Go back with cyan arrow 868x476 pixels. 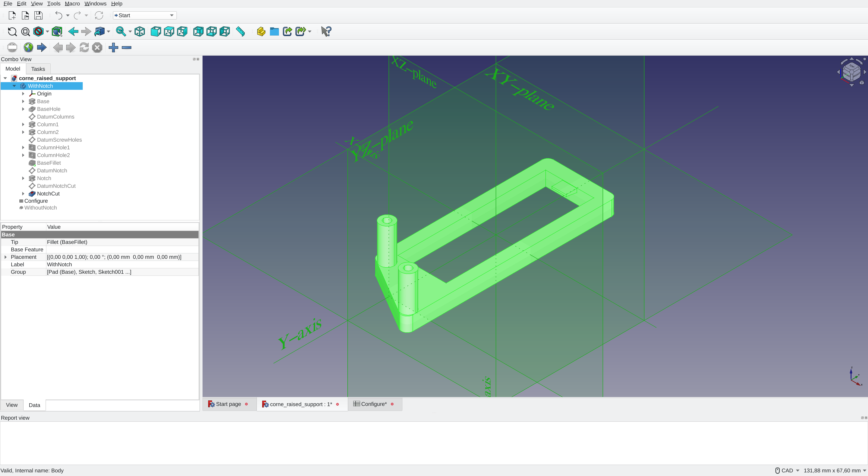tap(73, 31)
